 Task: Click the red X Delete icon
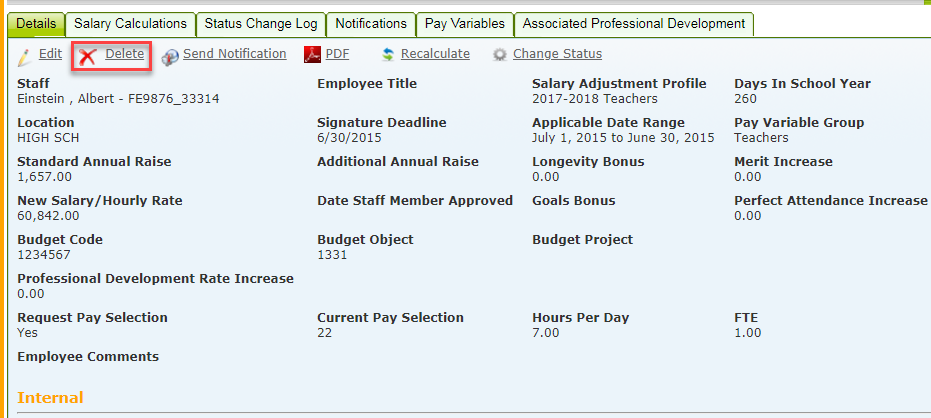click(x=88, y=56)
